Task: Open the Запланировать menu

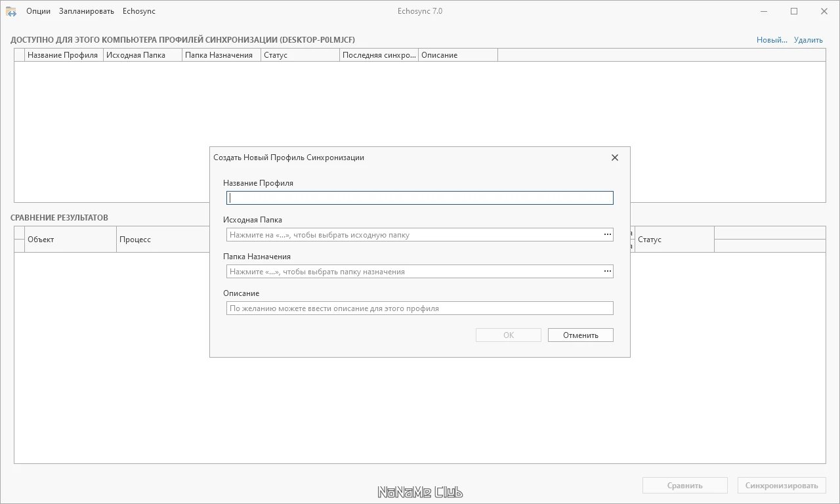Action: [x=86, y=11]
